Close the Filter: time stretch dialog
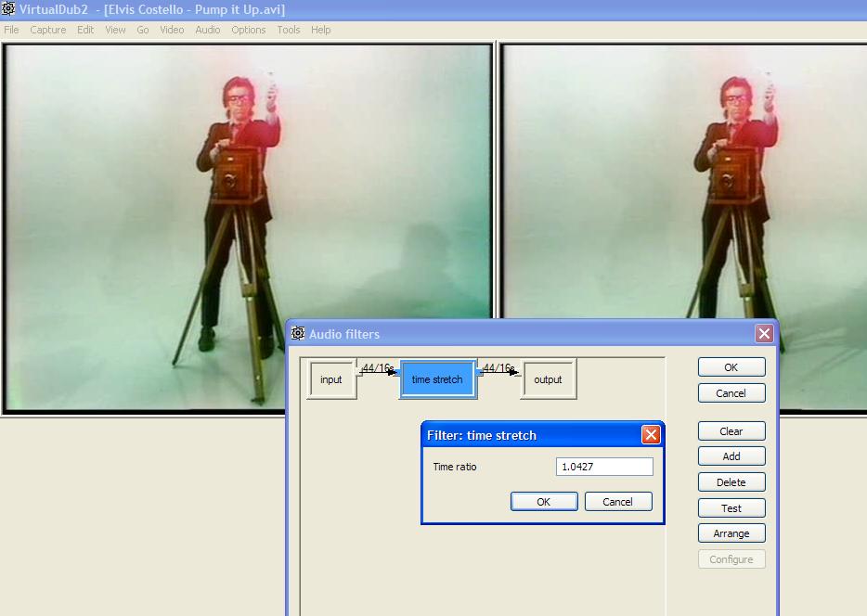Screen dimensions: 867x616 pos(651,435)
